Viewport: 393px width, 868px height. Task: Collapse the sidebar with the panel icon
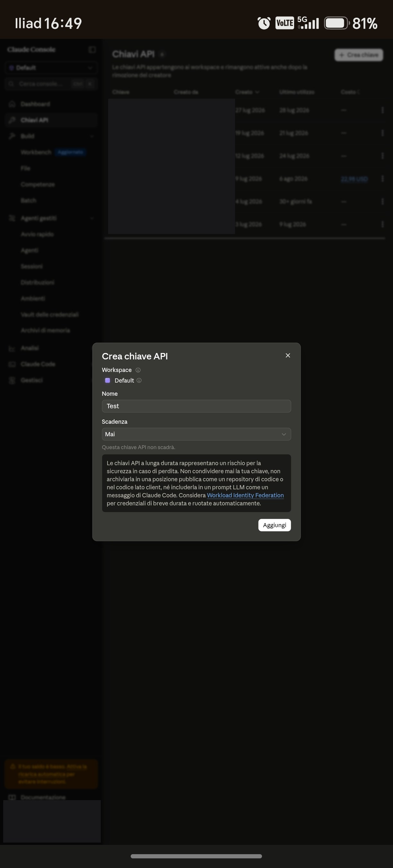point(92,50)
